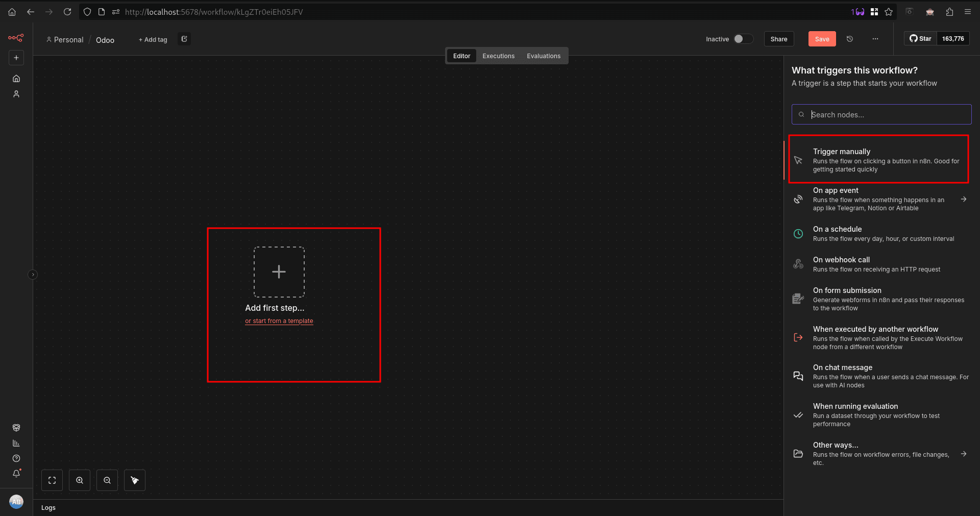Toggle the workflow from Inactive to Active
Screen dimensions: 980x516
[x=743, y=39]
